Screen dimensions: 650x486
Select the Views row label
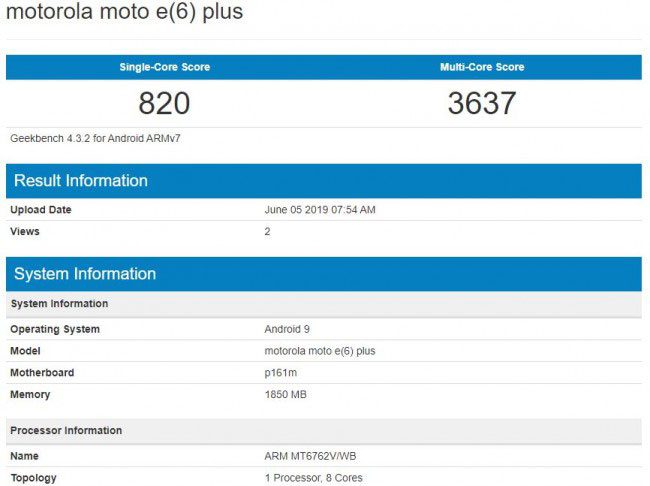[25, 231]
